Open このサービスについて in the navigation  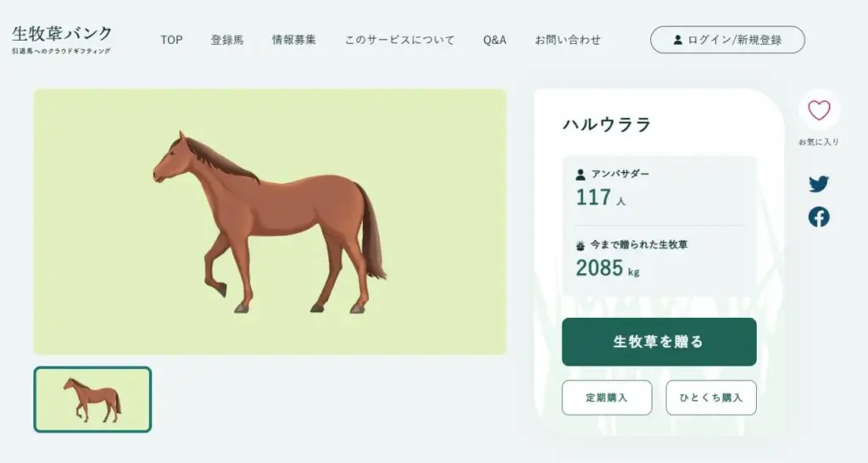[x=399, y=40]
